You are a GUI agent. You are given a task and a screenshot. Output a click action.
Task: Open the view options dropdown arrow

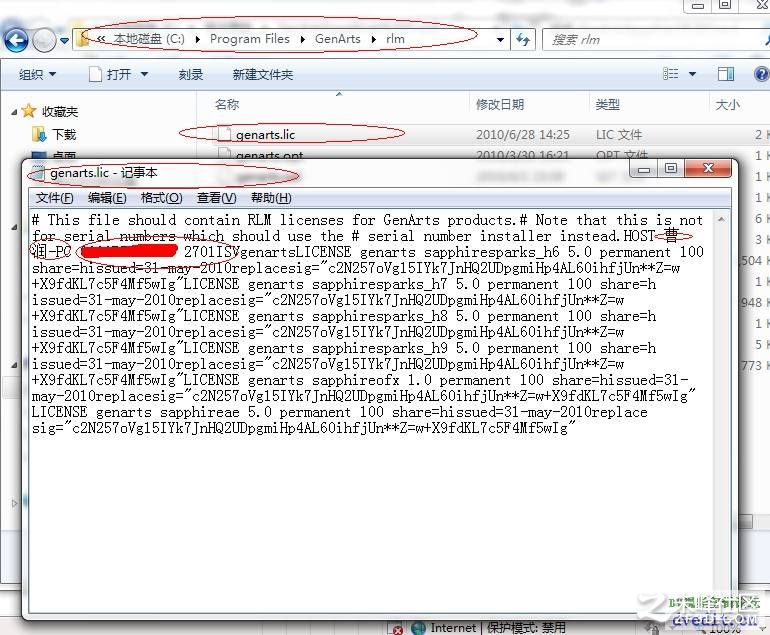point(692,74)
